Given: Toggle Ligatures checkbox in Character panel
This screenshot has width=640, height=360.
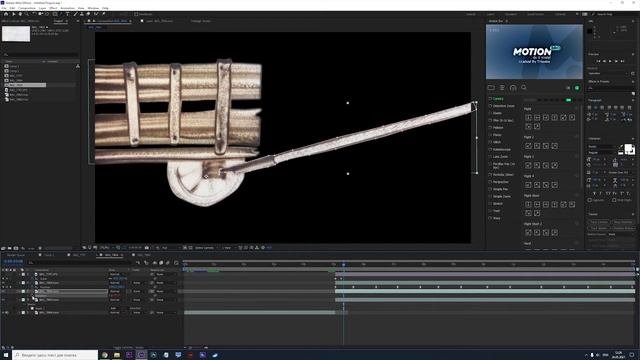Looking at the screenshot, I should pyautogui.click(x=590, y=200).
